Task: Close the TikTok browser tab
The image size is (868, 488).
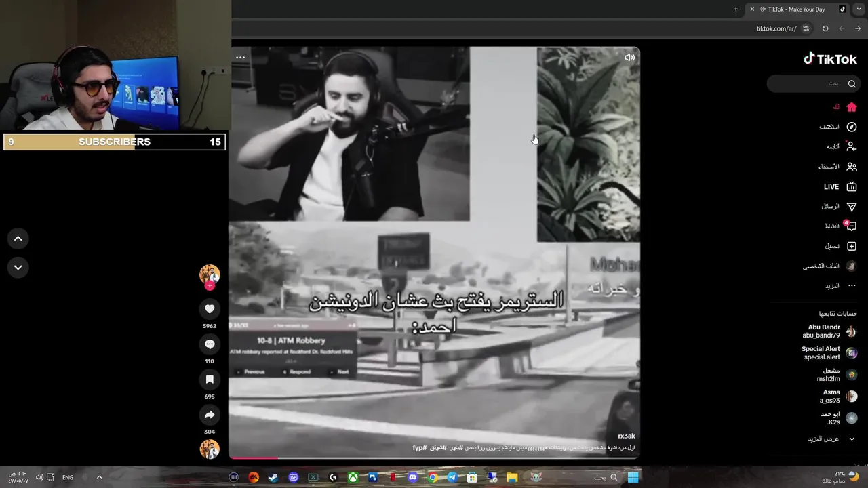Action: pyautogui.click(x=751, y=9)
